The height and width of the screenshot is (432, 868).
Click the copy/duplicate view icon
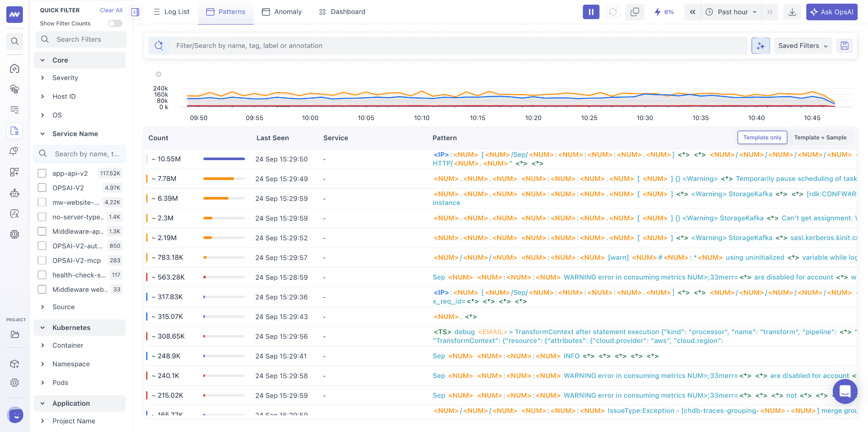(634, 12)
